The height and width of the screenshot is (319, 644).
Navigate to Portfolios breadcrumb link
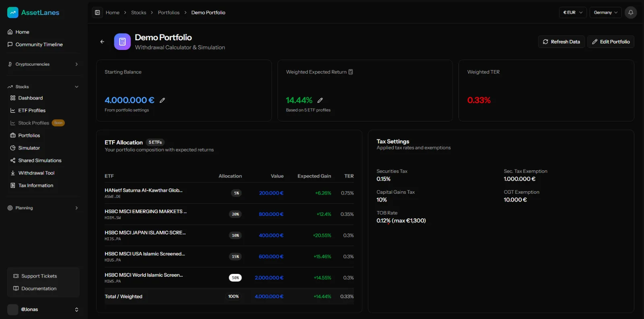pyautogui.click(x=169, y=12)
